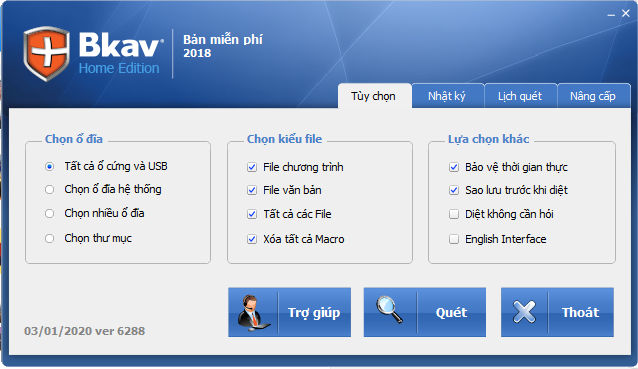Close the Bkav window with top X
The width and height of the screenshot is (638, 369).
tap(626, 13)
